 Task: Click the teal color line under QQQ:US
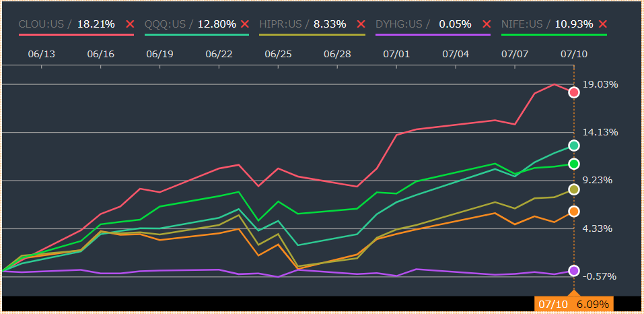pyautogui.click(x=196, y=35)
